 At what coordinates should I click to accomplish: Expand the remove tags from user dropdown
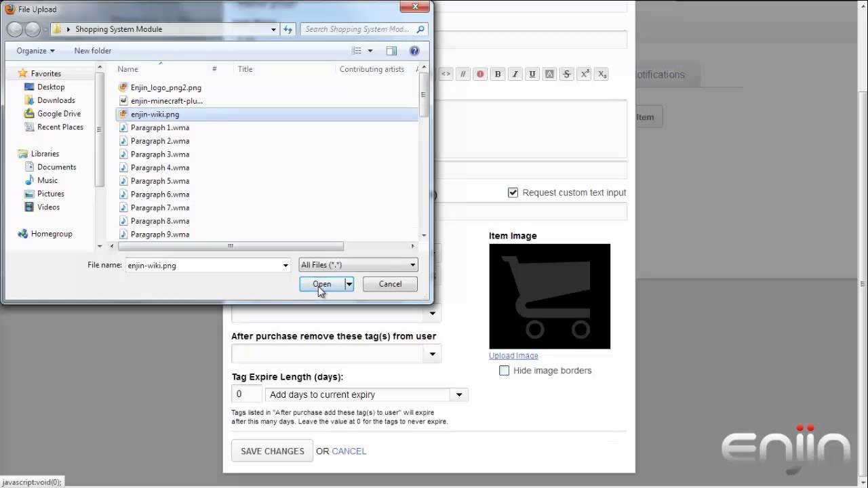click(432, 354)
